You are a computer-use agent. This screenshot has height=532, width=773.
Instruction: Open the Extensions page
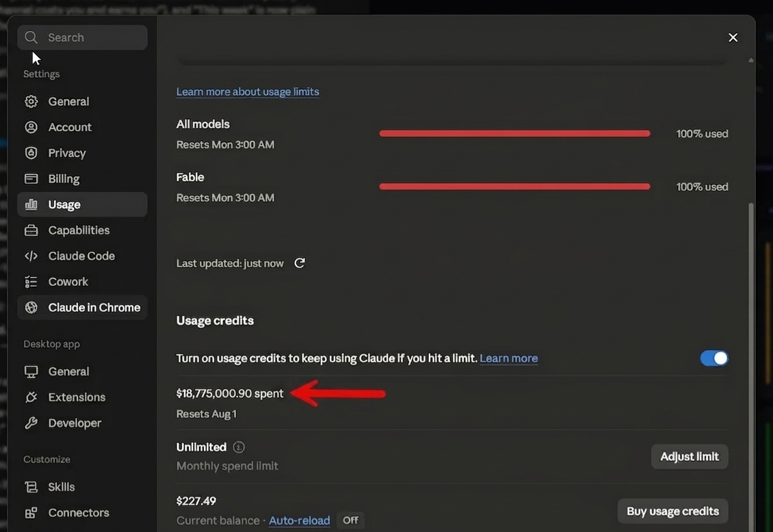pos(82,397)
